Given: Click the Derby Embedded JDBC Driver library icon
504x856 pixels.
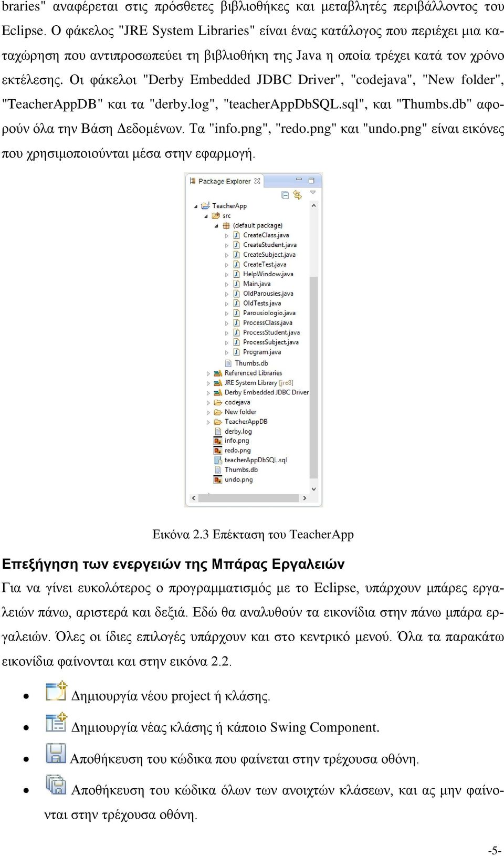Looking at the screenshot, I should tap(218, 392).
